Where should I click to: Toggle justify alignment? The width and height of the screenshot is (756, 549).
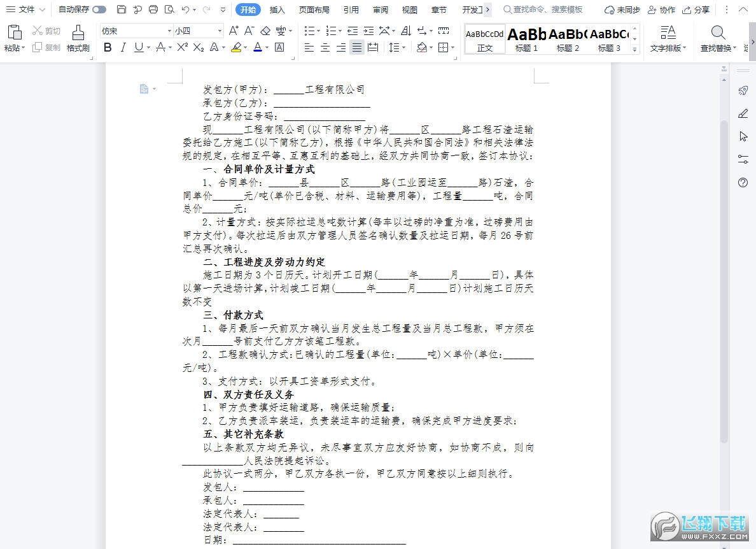click(x=357, y=47)
